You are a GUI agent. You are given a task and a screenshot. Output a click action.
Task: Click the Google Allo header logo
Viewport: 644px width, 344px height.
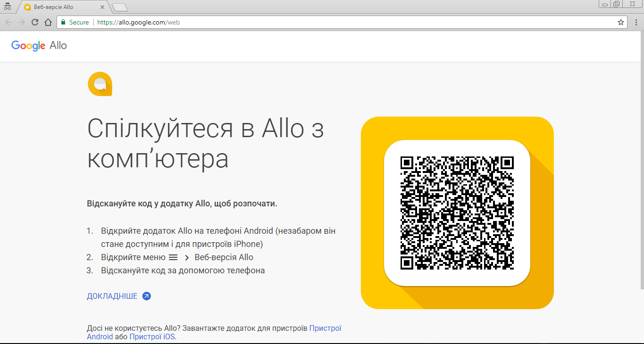39,46
